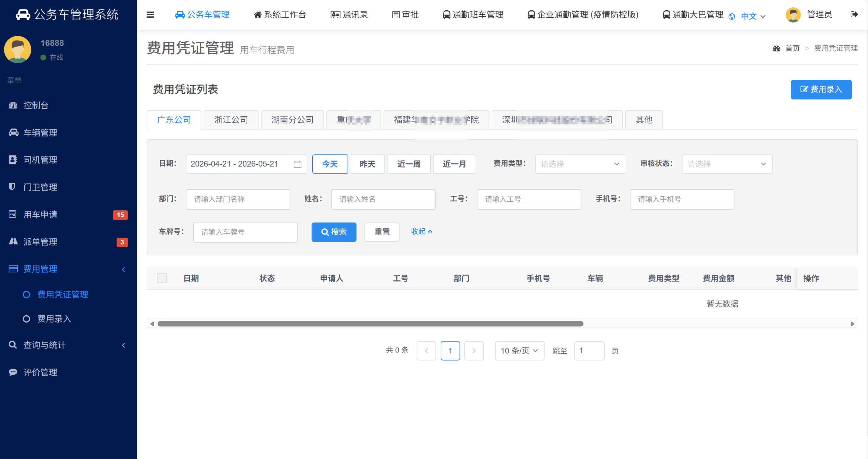
Task: Click the 跳至 page number input
Action: 589,351
